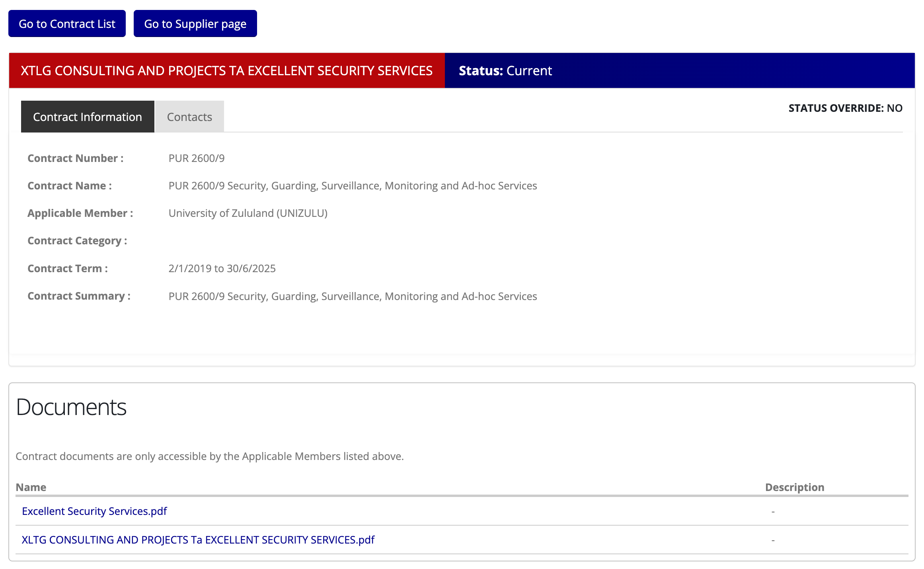Click the Go to Supplier page button
Viewport: 924px width, 569px height.
[195, 24]
